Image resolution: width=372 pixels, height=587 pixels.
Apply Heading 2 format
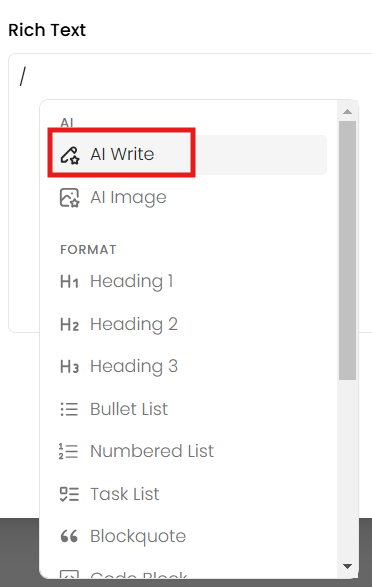point(189,325)
